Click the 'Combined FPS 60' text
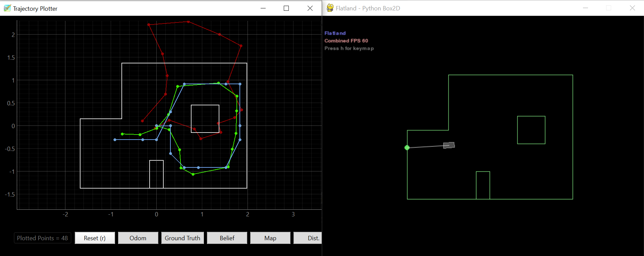Image resolution: width=644 pixels, height=256 pixels. coord(346,41)
